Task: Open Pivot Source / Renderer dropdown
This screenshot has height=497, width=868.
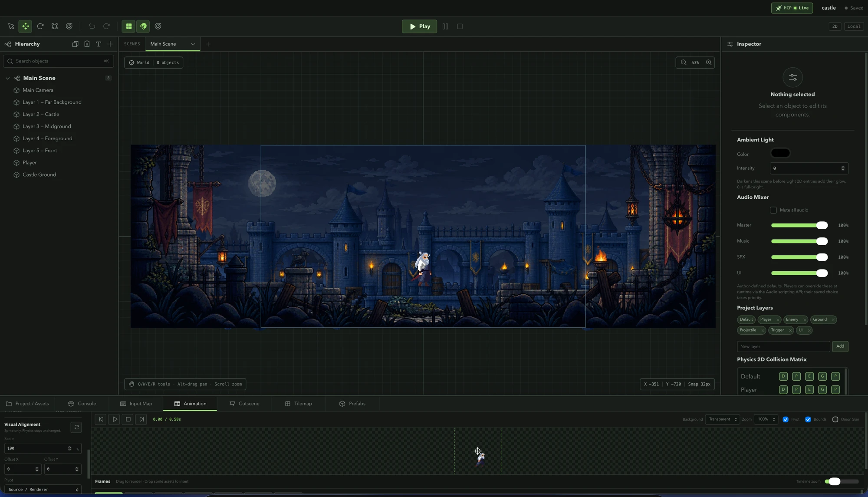Action: (43, 490)
